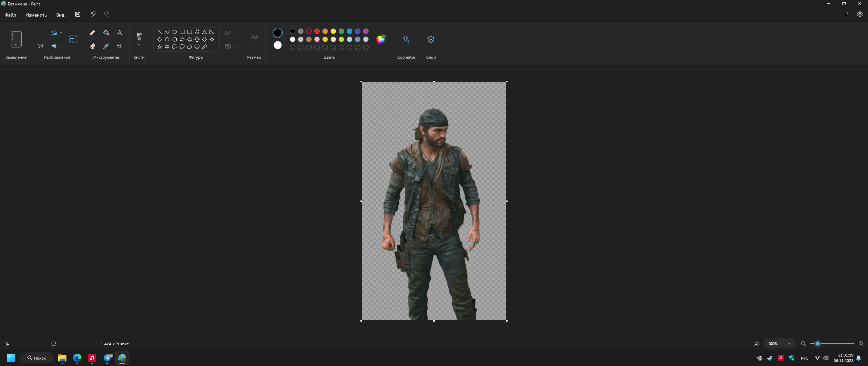The width and height of the screenshot is (868, 366).
Task: Select the white secondary color circle
Action: coord(277,45)
